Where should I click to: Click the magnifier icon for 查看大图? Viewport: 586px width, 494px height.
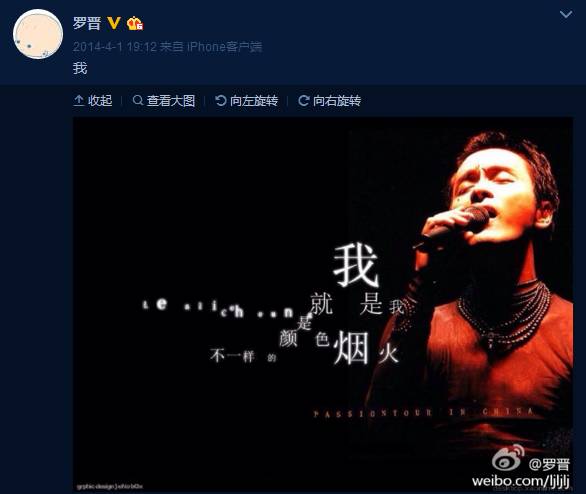click(138, 101)
